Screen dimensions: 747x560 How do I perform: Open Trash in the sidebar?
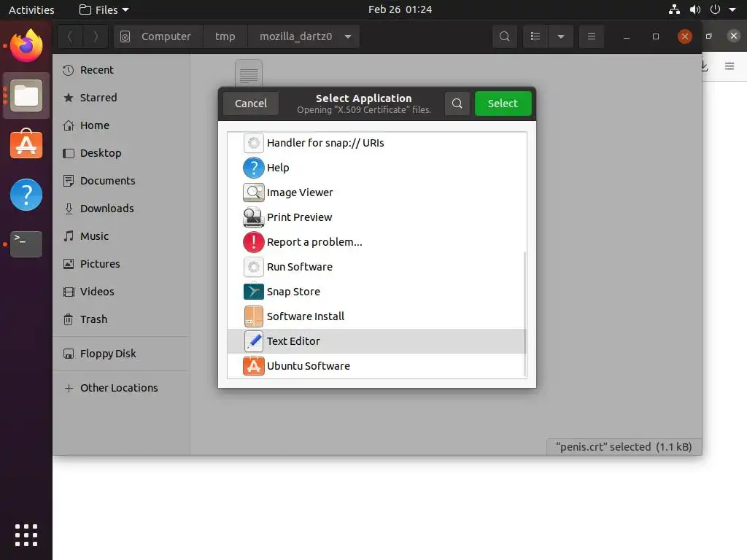tap(122, 319)
